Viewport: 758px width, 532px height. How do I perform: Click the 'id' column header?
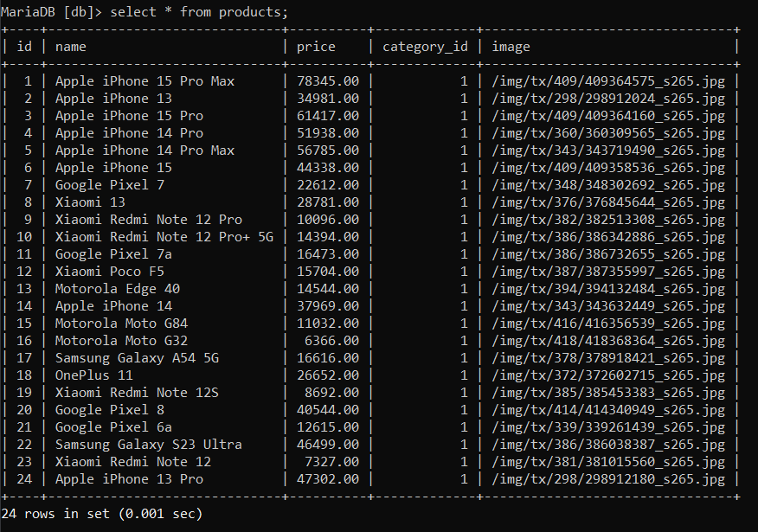click(24, 47)
